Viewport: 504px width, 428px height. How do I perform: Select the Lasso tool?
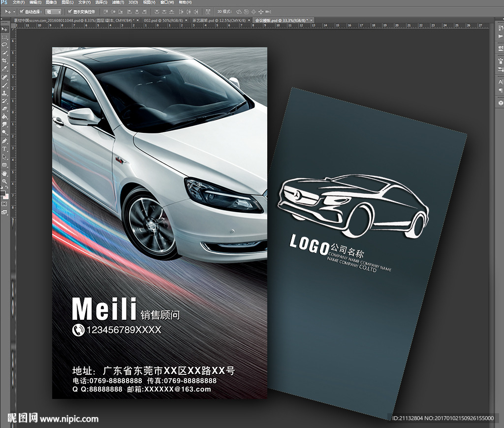(4, 44)
